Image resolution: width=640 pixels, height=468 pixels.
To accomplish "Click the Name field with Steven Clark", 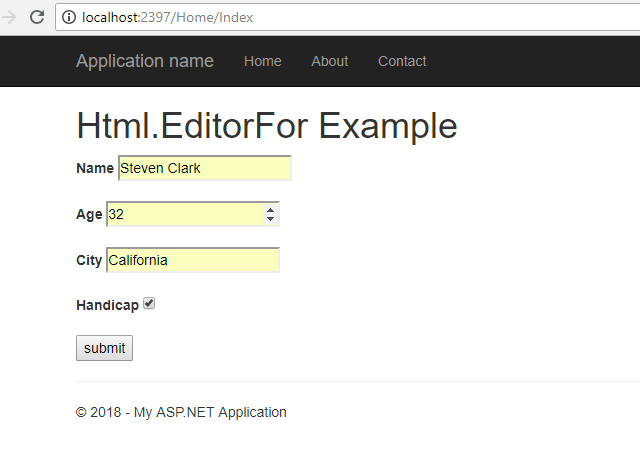I will [x=204, y=168].
